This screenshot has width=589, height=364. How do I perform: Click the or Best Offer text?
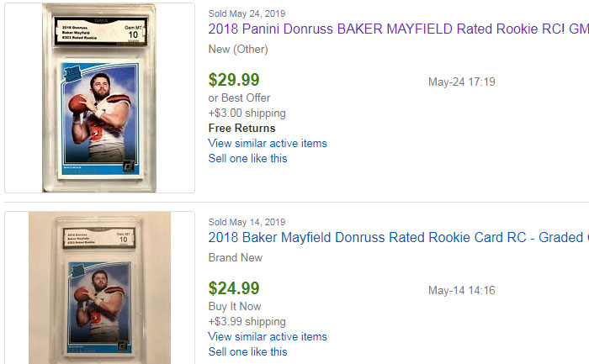(x=239, y=98)
